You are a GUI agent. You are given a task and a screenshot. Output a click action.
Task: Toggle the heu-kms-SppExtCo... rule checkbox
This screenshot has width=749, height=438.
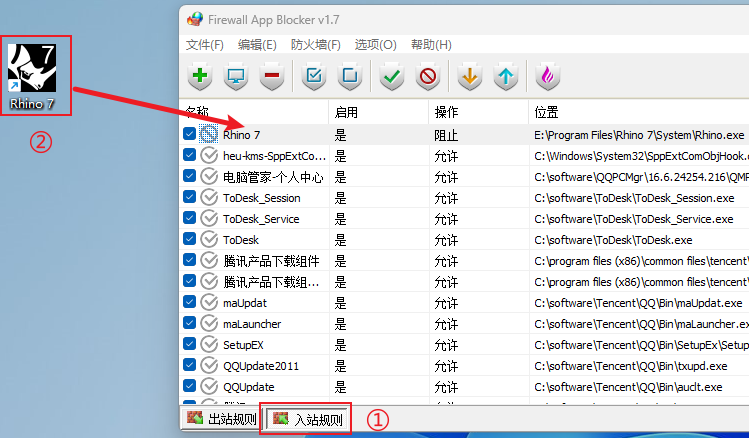[x=189, y=155]
